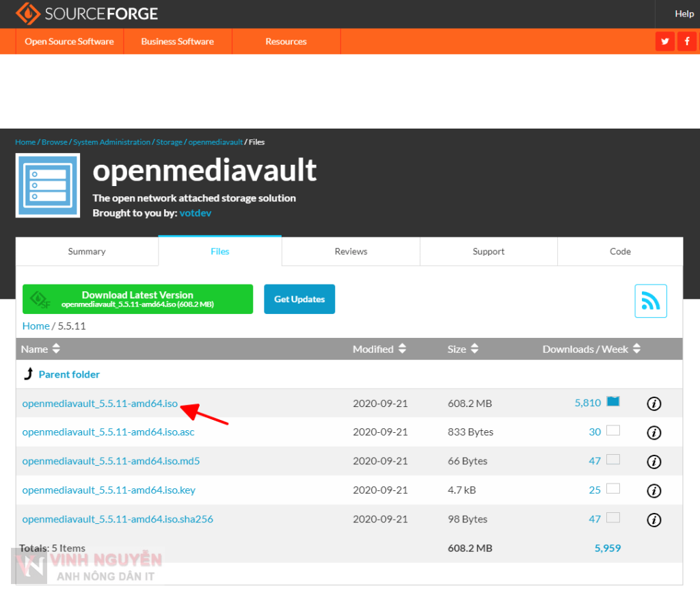Click the 25 downloads count
Viewport: 700px width, 595px height.
coord(595,490)
